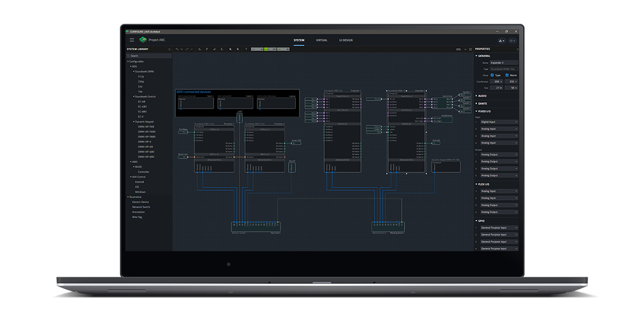Click in the System Library search field
644x323 pixels.
point(149,56)
